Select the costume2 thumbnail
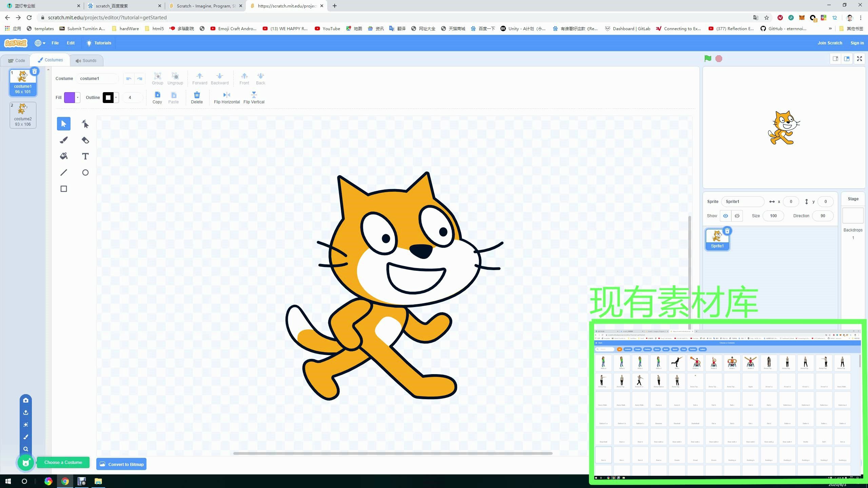This screenshot has height=488, width=868. (23, 115)
